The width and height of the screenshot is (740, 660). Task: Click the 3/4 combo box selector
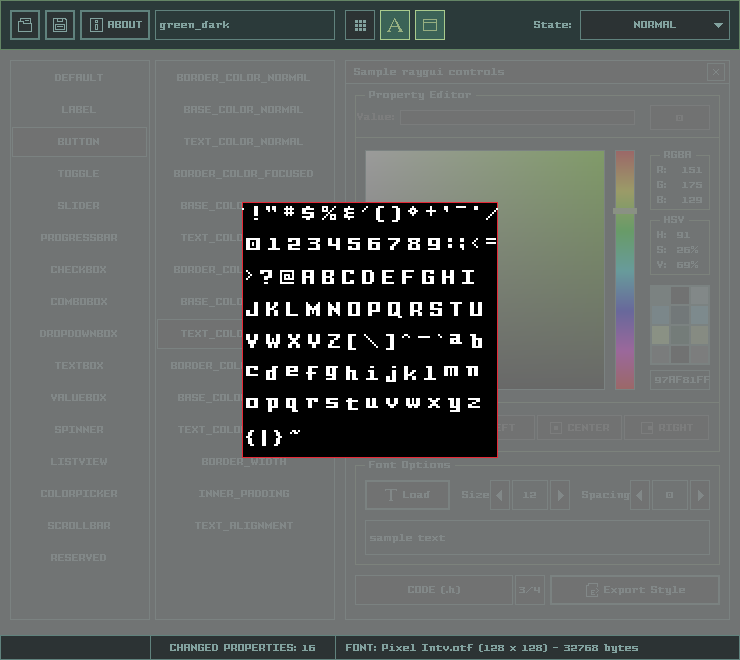[x=529, y=590]
